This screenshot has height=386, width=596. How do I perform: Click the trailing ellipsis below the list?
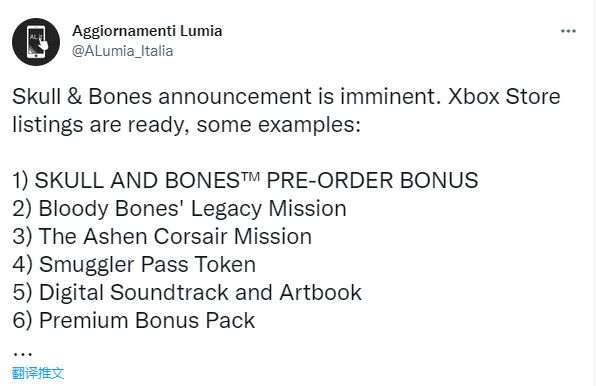pyautogui.click(x=22, y=354)
